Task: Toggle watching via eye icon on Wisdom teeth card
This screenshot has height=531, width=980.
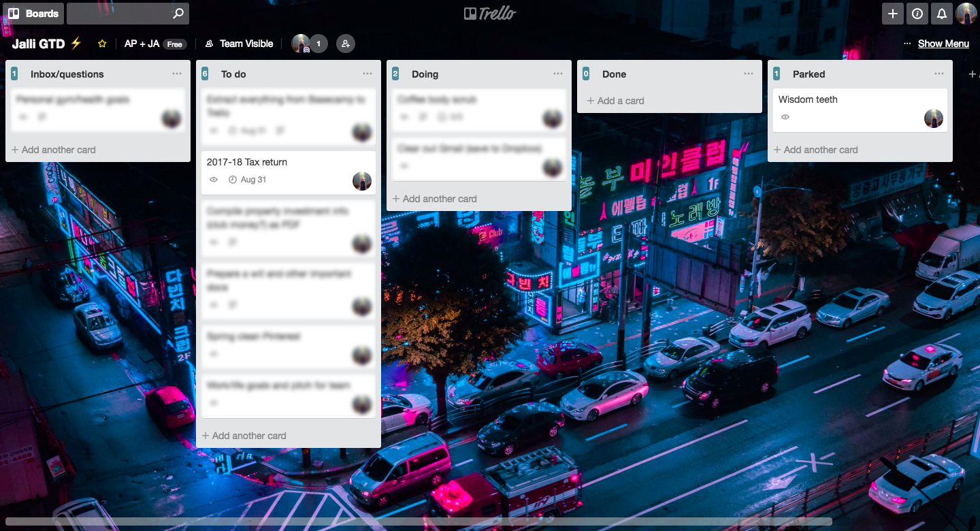Action: pyautogui.click(x=785, y=117)
